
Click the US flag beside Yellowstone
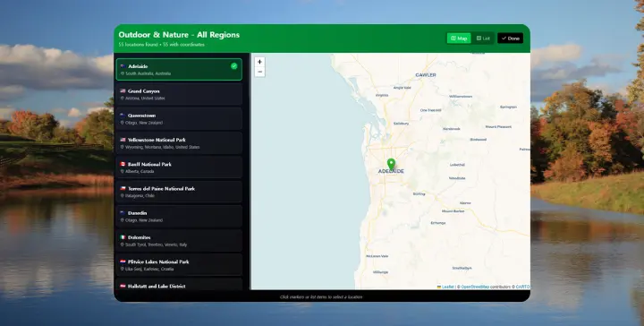coord(123,140)
